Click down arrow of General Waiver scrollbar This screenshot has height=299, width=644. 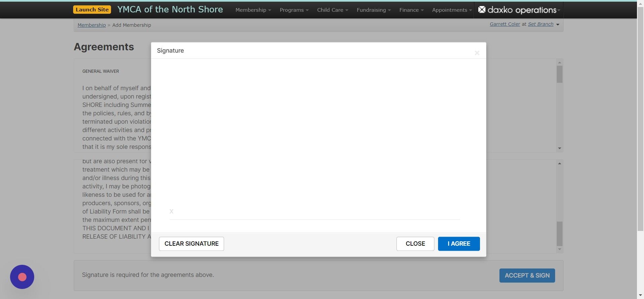559,148
